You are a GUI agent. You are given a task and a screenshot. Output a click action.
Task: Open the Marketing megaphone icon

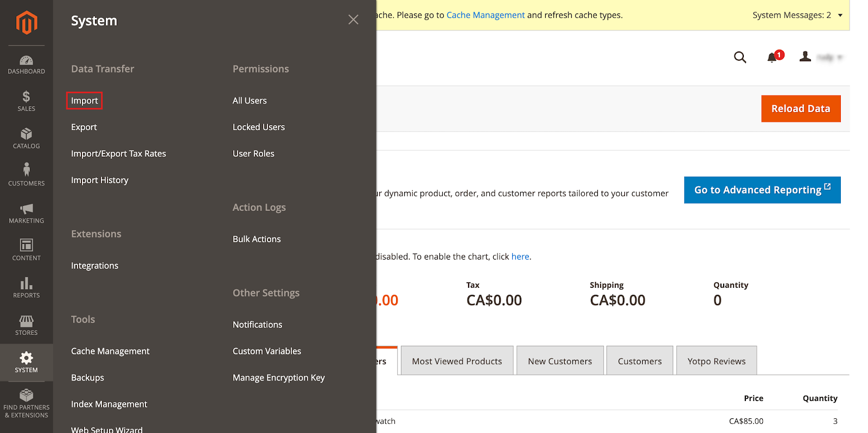pyautogui.click(x=26, y=213)
